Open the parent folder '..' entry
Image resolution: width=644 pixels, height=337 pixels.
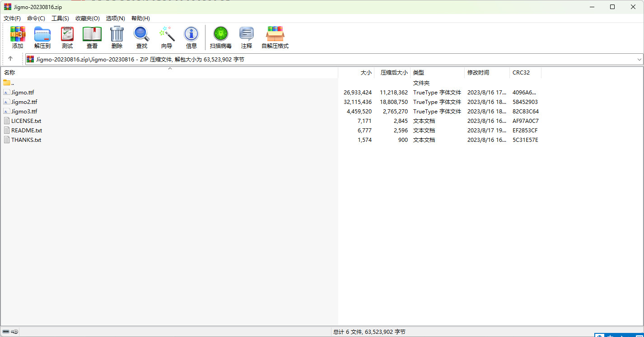click(x=12, y=83)
